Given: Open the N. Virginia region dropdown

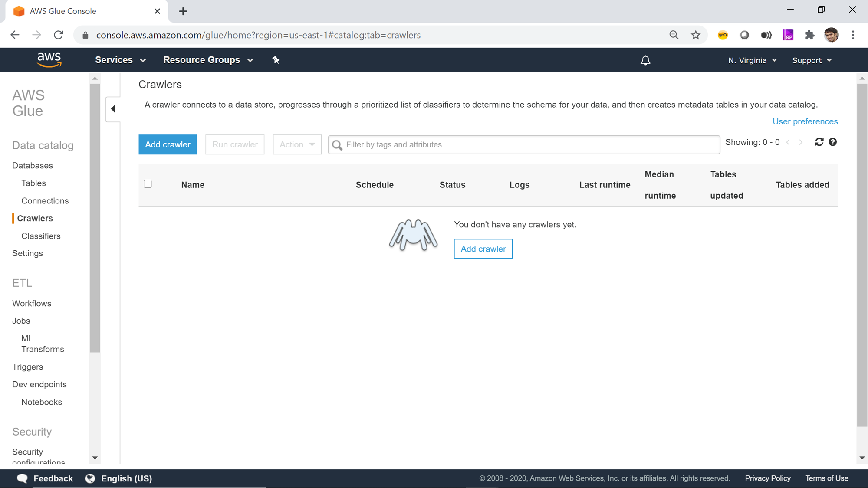Looking at the screenshot, I should point(752,60).
